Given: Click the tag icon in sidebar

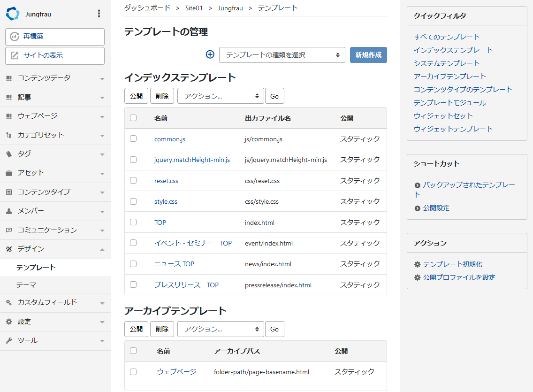Looking at the screenshot, I should coord(9,154).
